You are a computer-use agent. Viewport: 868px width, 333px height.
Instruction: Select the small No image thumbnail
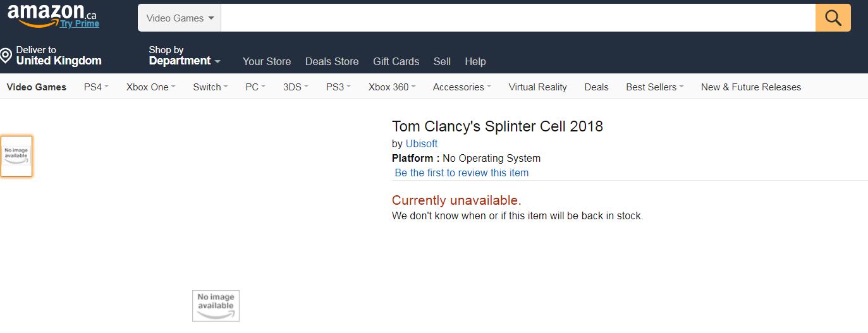(16, 156)
